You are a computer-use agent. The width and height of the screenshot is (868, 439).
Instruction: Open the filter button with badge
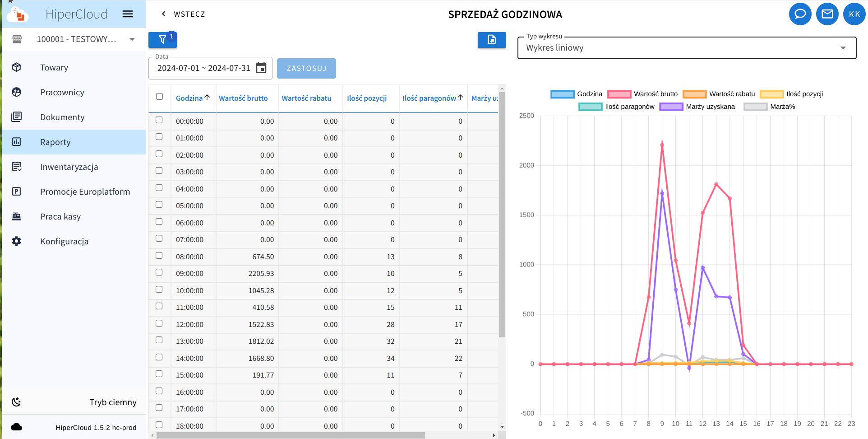click(162, 40)
